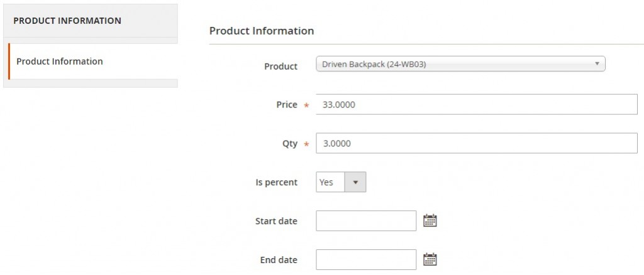Viewport: 644px width, 275px height.
Task: Click the End date label
Action: tap(279, 260)
